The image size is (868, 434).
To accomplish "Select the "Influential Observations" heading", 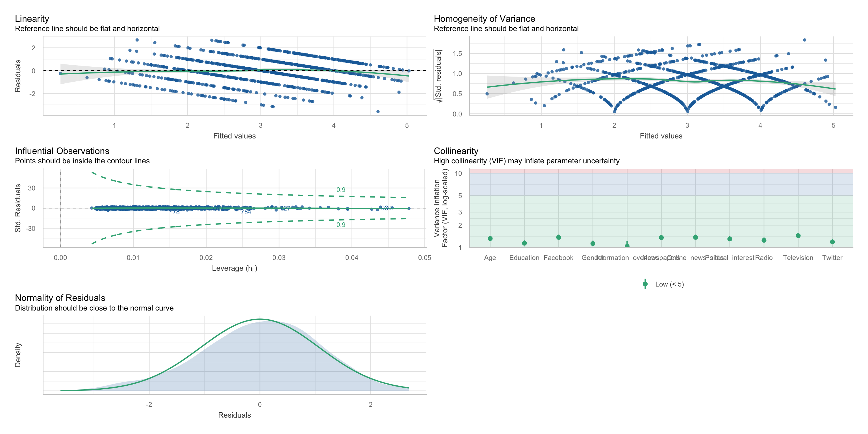I will (62, 151).
